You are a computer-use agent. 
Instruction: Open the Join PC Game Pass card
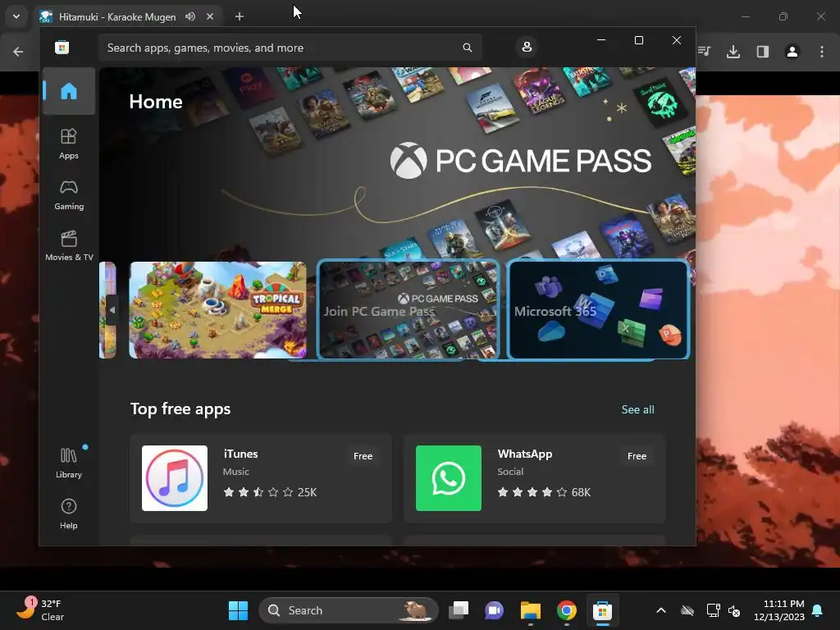click(x=409, y=309)
